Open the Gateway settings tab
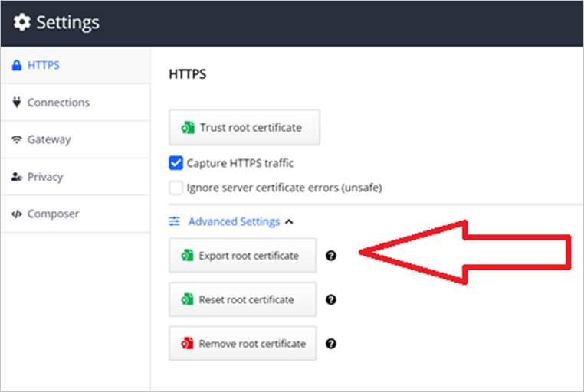This screenshot has height=392, width=584. point(76,140)
